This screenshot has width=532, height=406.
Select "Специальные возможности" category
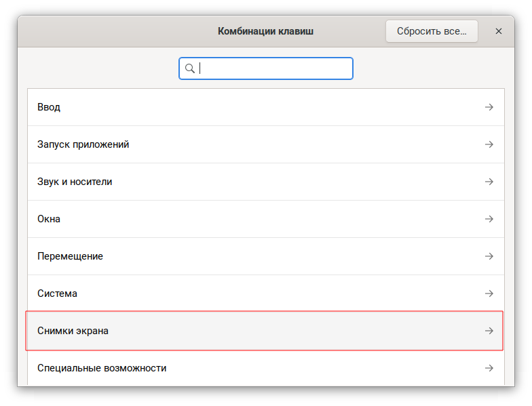[265, 368]
